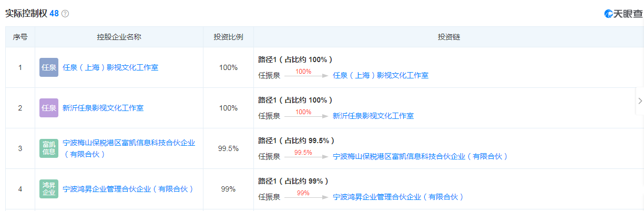This screenshot has height=211, width=644.
Task: Expand the right-side arrow panel
Action: 639,101
